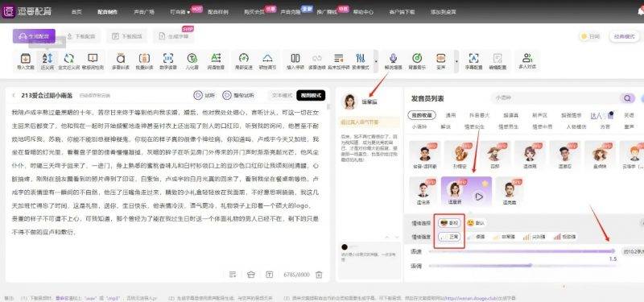
Task: Select the default (默认) emotion chip
Action: [x=476, y=223]
